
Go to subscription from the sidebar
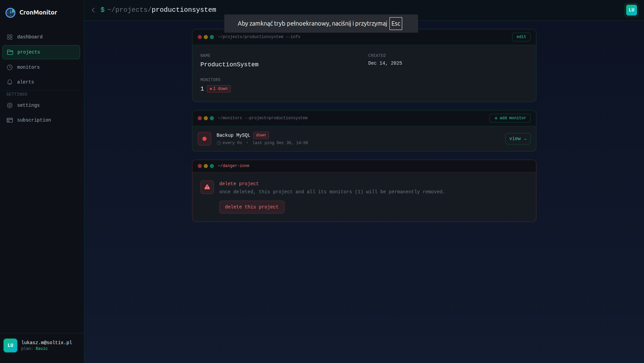tap(34, 120)
